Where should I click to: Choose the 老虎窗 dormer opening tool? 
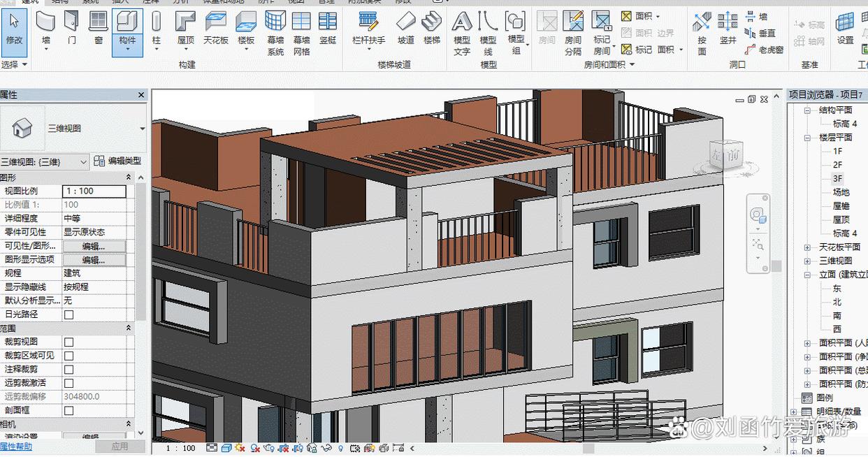765,50
